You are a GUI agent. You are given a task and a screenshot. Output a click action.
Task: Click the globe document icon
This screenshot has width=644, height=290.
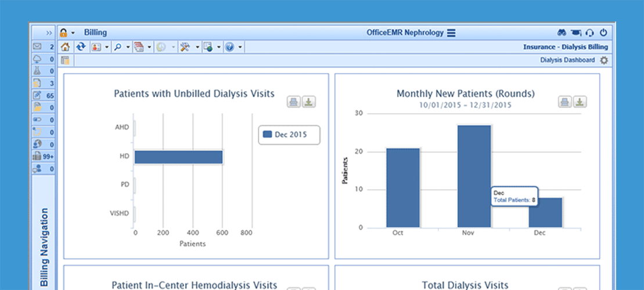208,47
